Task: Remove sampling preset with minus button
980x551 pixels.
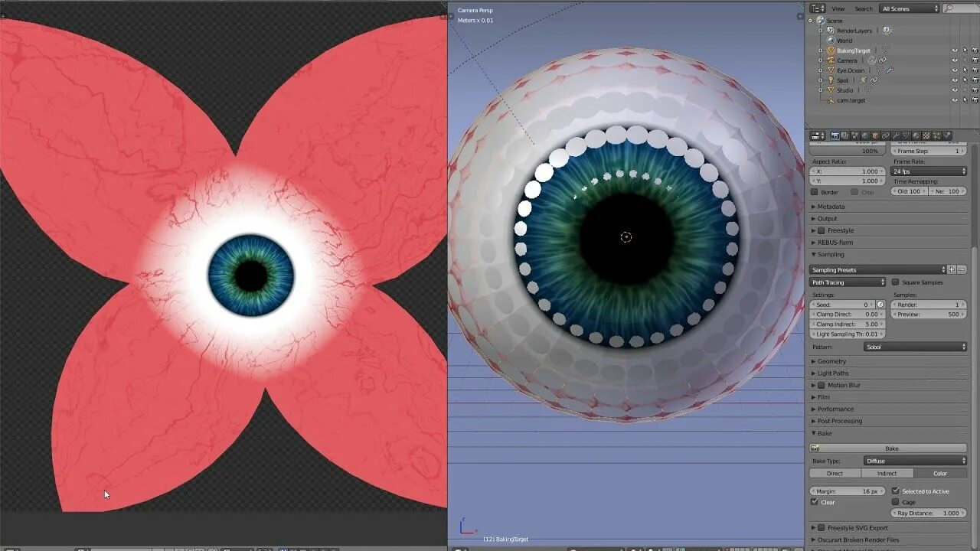Action: pyautogui.click(x=962, y=269)
